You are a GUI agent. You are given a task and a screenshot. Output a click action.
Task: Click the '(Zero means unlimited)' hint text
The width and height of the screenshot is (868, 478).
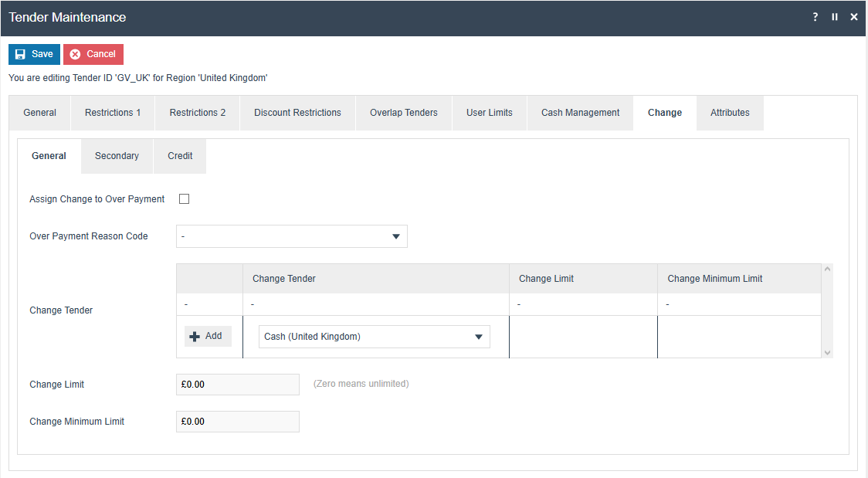pyautogui.click(x=361, y=383)
